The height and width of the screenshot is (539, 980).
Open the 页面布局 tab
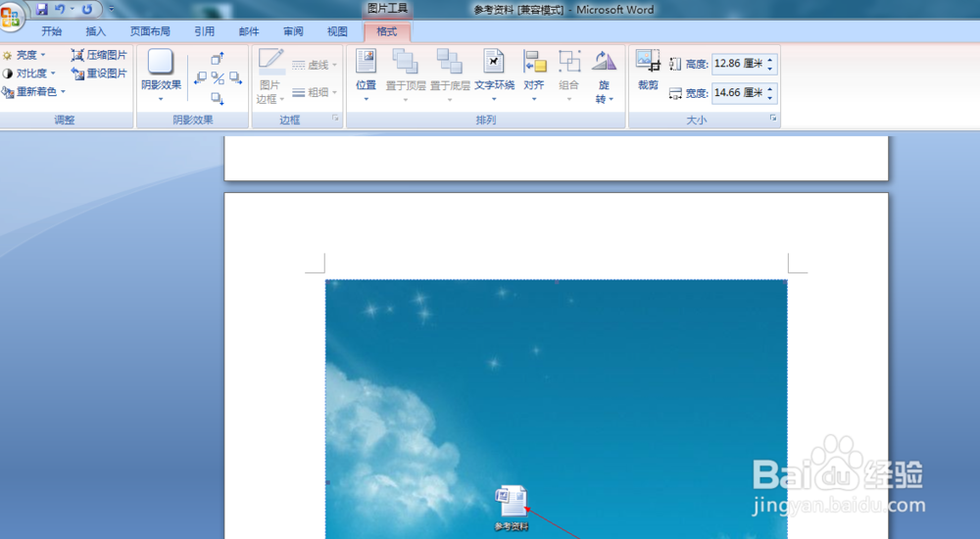click(x=150, y=31)
